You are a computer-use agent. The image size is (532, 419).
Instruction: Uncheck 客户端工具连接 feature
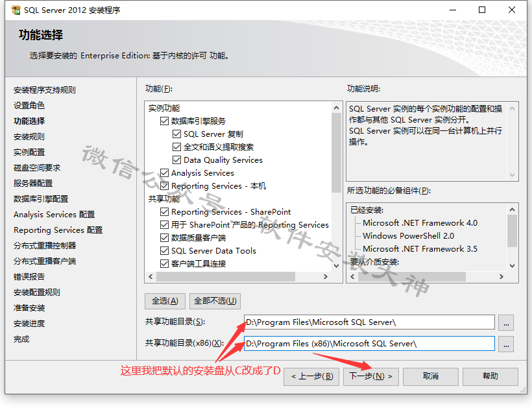point(164,263)
